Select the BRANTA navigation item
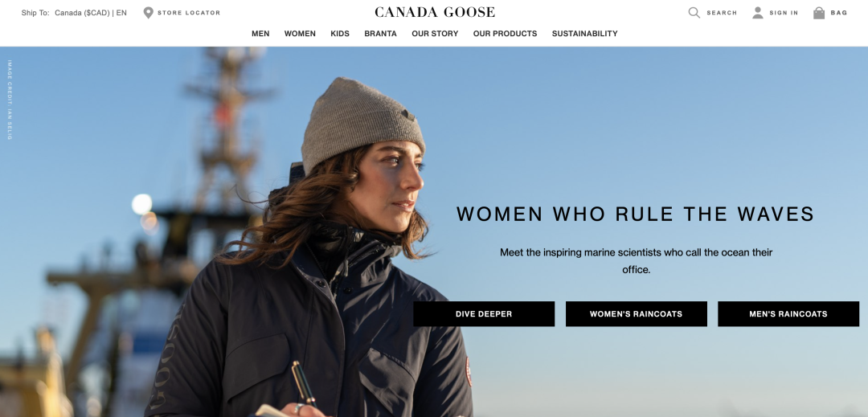The height and width of the screenshot is (417, 868). 380,34
